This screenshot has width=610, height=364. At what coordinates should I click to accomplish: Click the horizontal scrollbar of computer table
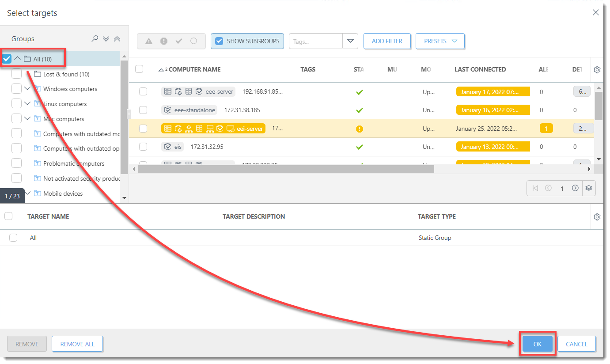[x=286, y=169]
